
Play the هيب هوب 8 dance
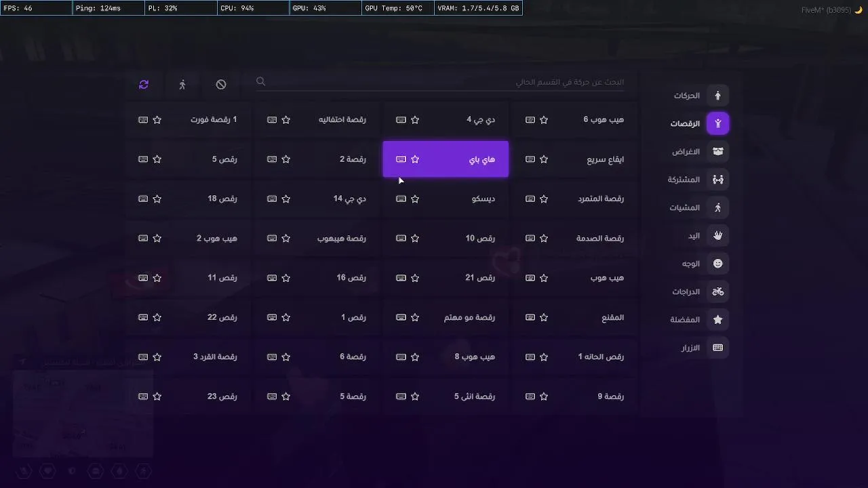pos(446,357)
